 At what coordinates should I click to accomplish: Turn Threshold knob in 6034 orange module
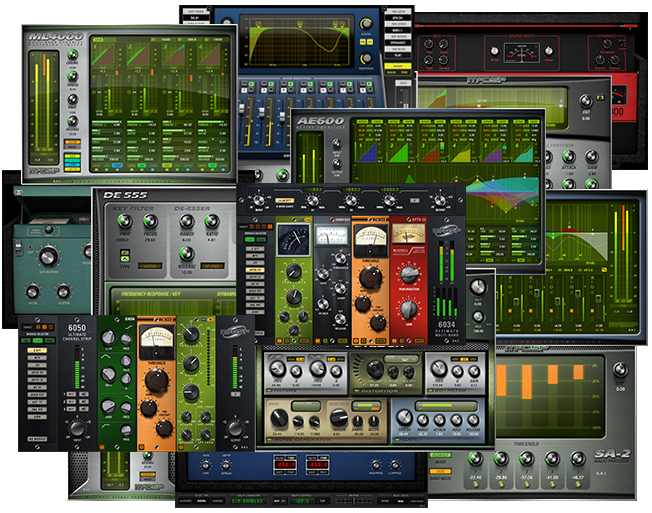click(370, 276)
